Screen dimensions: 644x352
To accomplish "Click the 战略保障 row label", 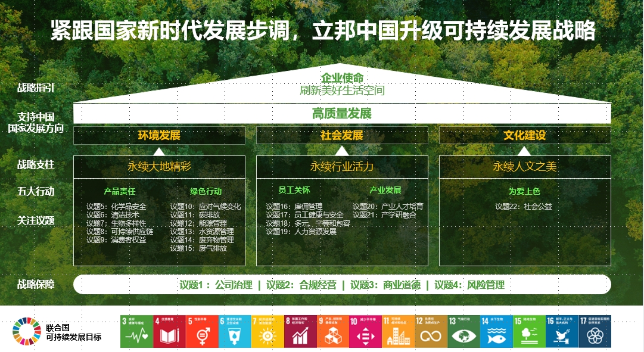I will [36, 284].
